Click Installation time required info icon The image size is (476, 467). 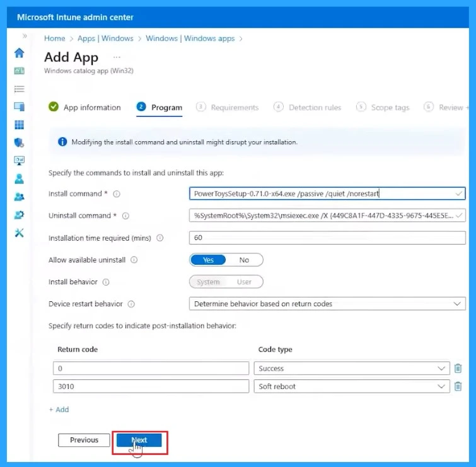pos(160,238)
